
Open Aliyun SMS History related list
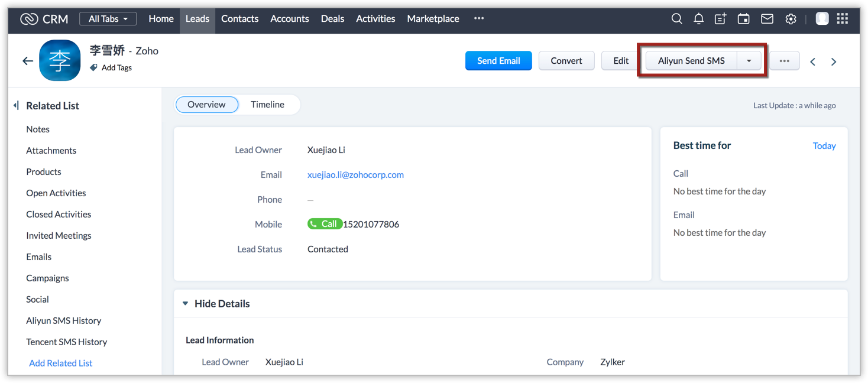[x=64, y=321]
